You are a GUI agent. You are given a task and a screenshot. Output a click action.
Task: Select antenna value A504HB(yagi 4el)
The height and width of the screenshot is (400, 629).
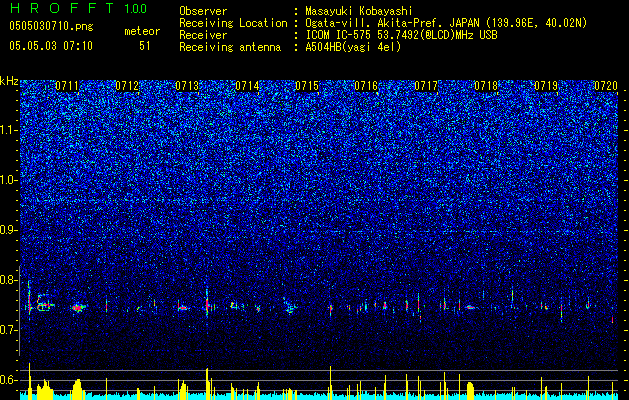pos(353,47)
